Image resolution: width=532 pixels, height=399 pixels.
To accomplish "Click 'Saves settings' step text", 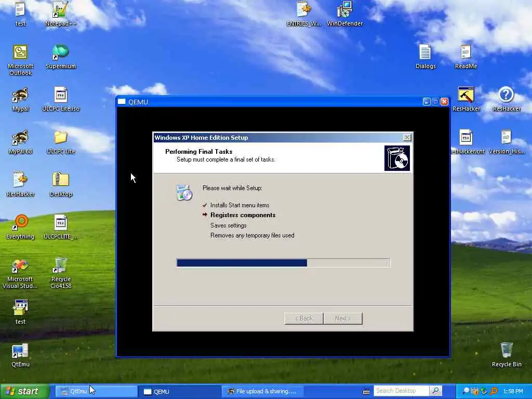I will pyautogui.click(x=229, y=225).
